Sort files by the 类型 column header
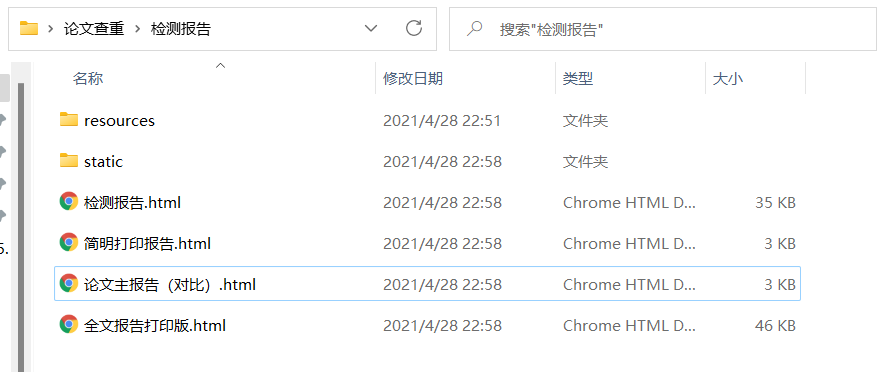882x372 pixels. click(578, 78)
